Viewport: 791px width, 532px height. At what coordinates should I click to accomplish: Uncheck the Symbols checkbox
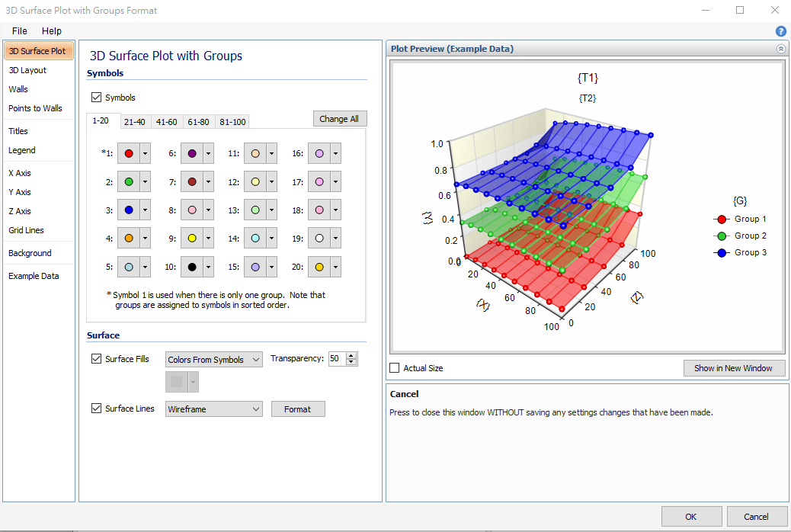coord(96,98)
